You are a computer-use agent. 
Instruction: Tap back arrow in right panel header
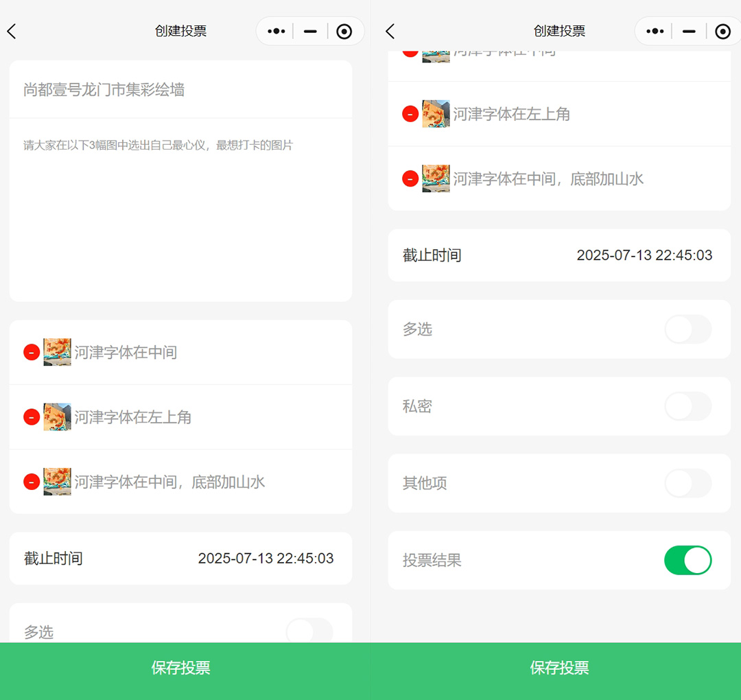point(390,32)
